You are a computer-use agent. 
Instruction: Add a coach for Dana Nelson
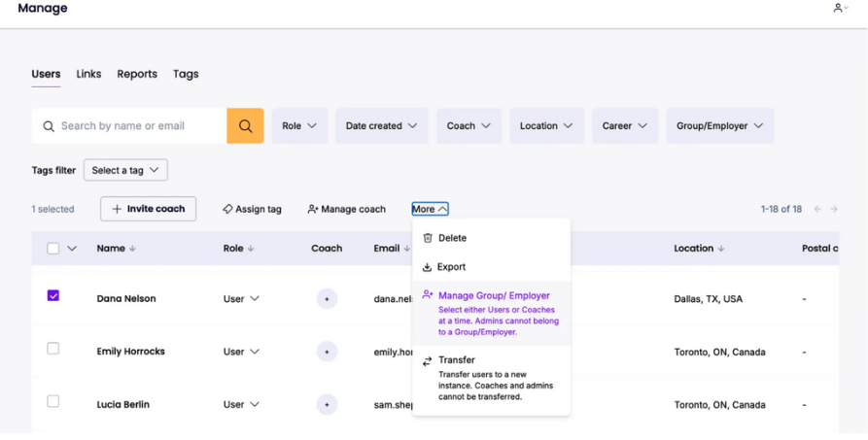(327, 299)
